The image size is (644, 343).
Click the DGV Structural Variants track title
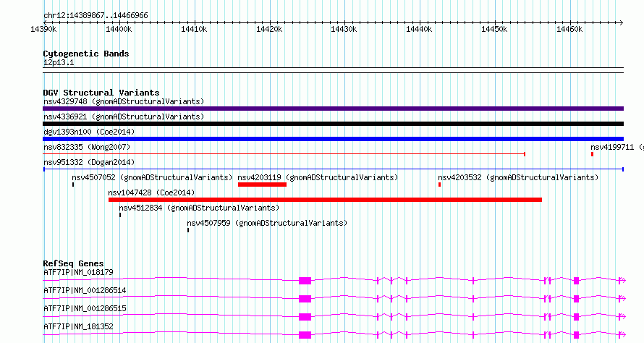(x=101, y=93)
